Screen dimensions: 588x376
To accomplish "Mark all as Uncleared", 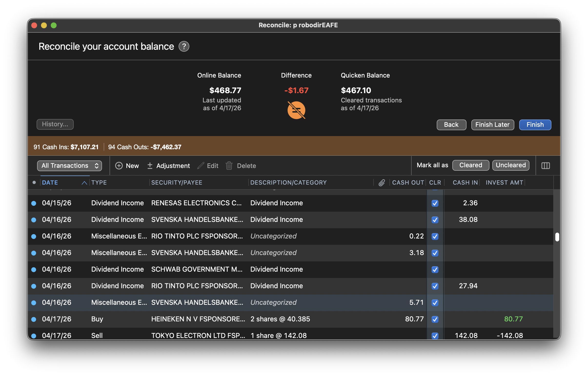I will pos(510,165).
